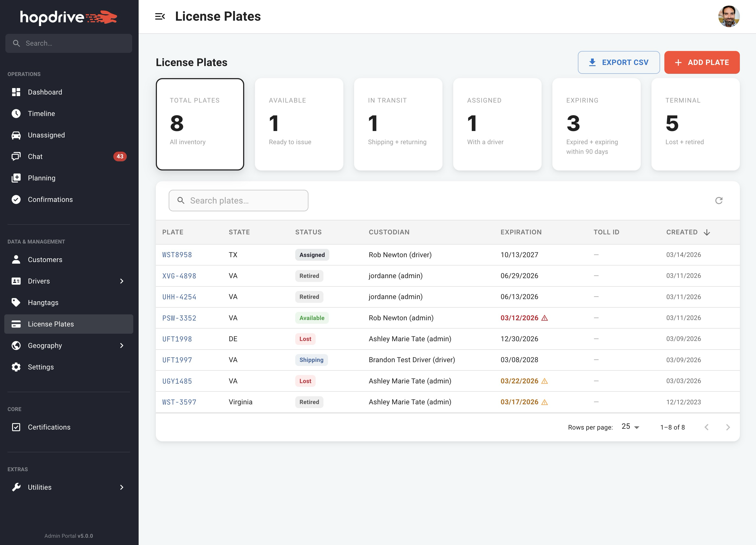Click the Confirmations checkmark icon
This screenshot has height=545, width=756.
pyautogui.click(x=16, y=199)
